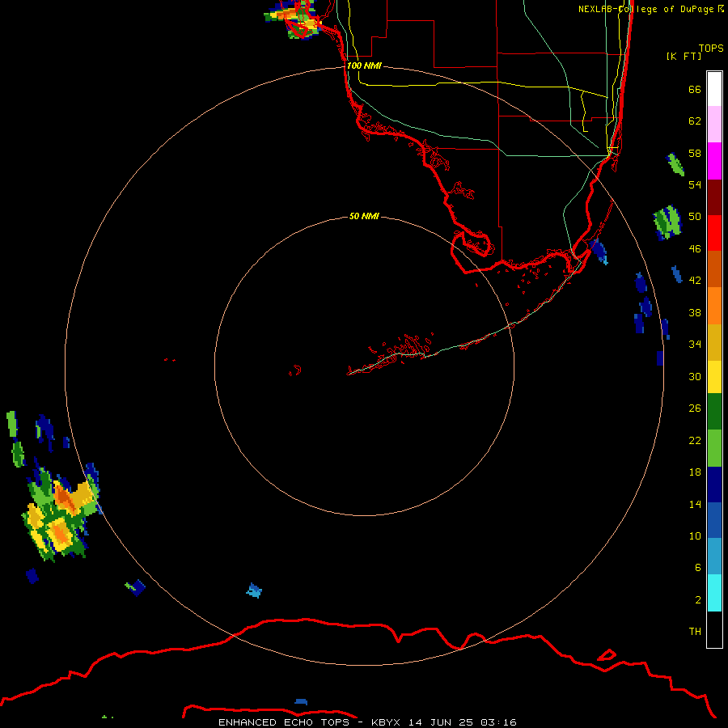
Task: Click the '50 NMI' range ring label
Action: point(364,216)
